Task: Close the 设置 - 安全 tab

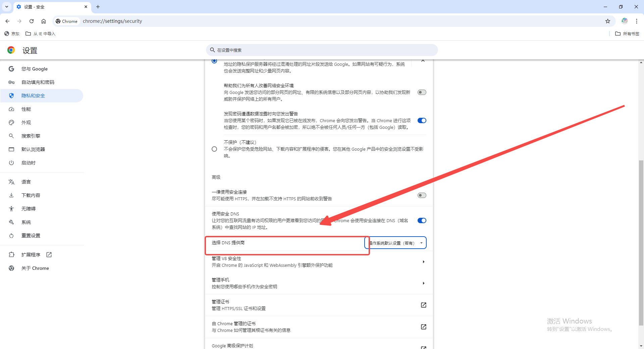Action: 86,7
